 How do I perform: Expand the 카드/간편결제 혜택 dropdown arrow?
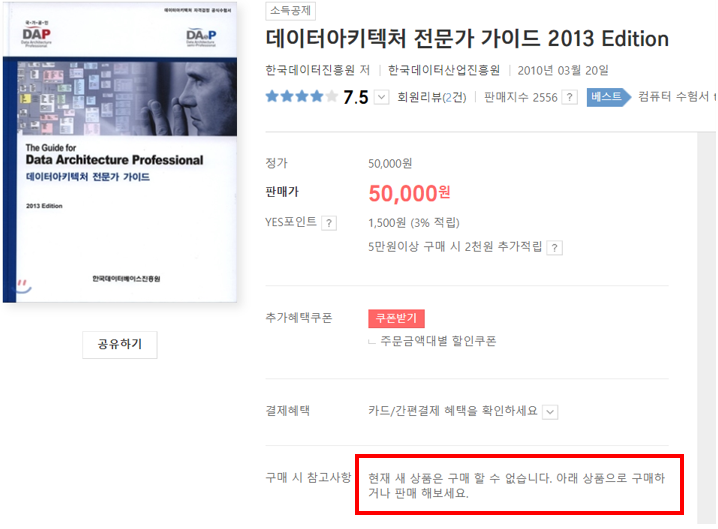[550, 412]
